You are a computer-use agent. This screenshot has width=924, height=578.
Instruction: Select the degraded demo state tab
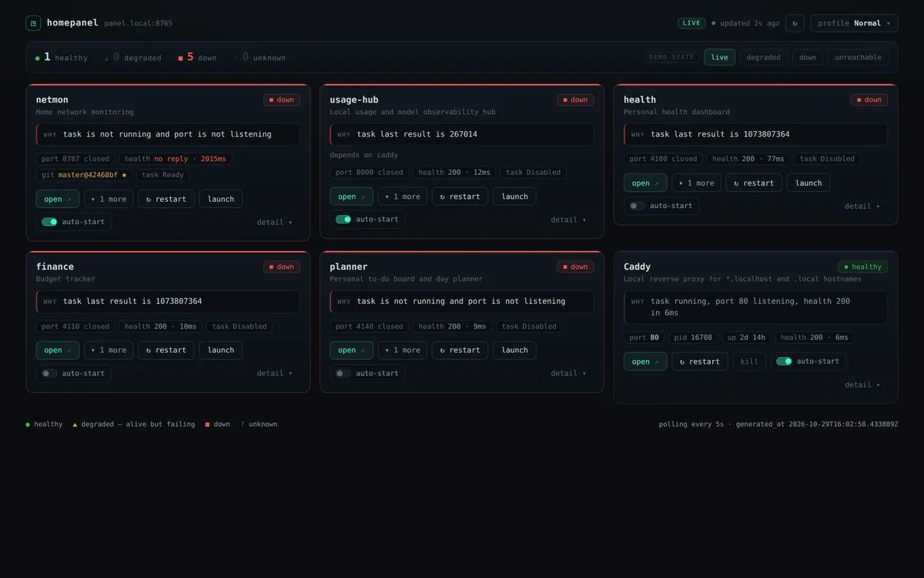click(763, 57)
